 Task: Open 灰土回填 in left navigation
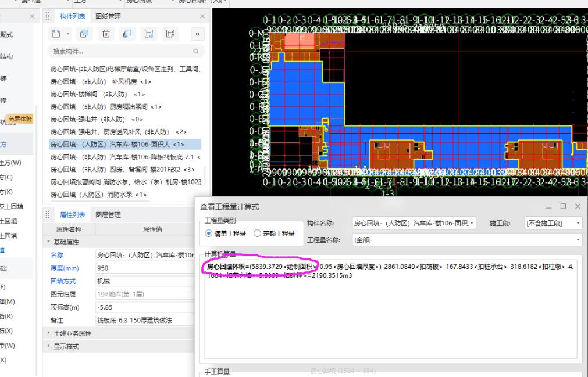[12, 206]
